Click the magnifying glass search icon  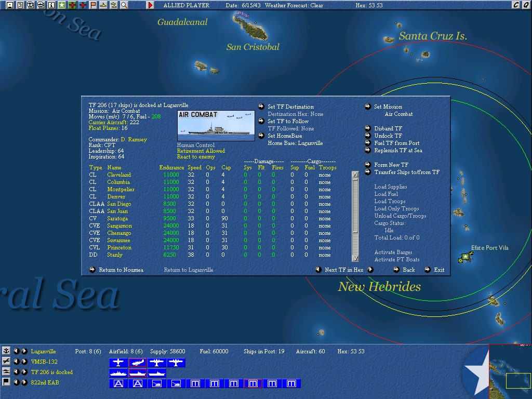click(124, 5)
